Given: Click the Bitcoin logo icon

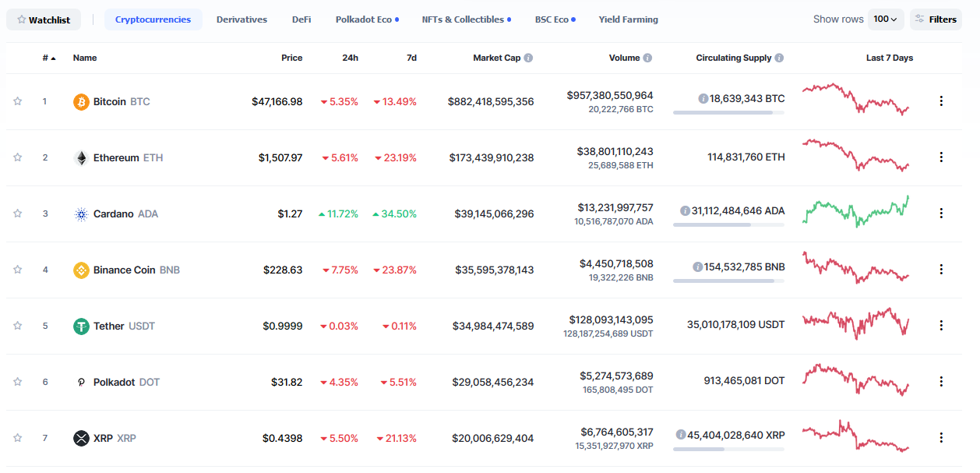Looking at the screenshot, I should point(81,102).
